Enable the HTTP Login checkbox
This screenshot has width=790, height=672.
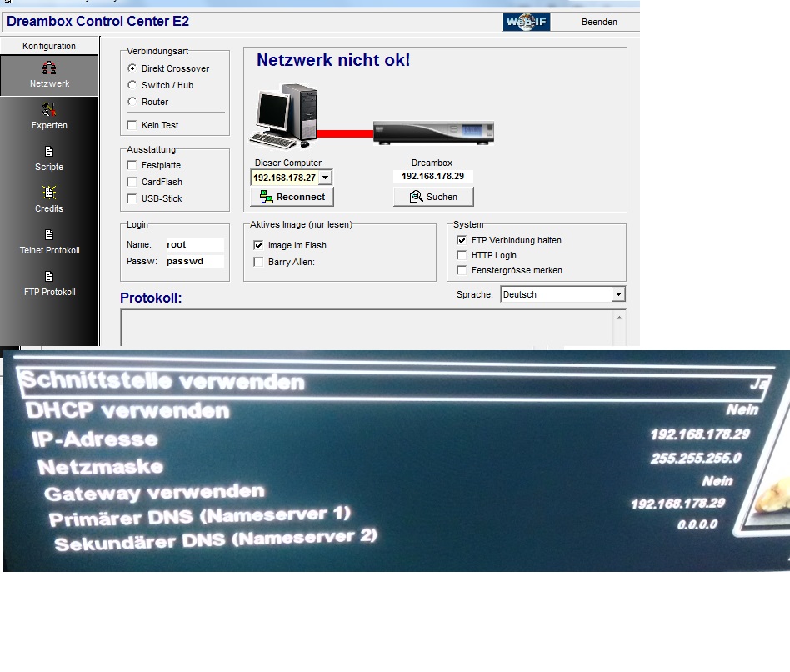(462, 255)
